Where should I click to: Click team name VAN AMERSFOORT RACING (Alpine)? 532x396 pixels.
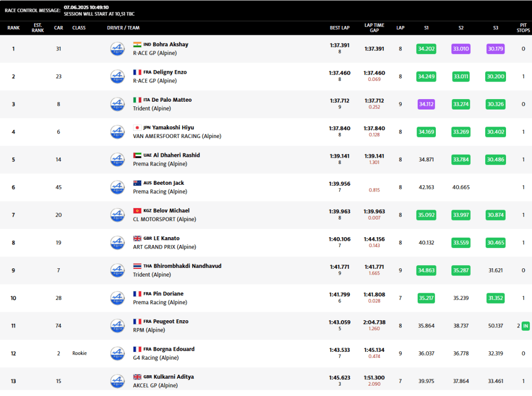coord(177,136)
